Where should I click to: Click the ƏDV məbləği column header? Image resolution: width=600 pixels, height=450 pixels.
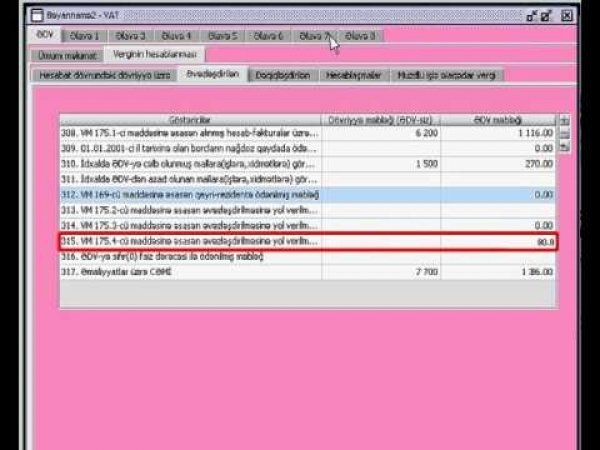point(498,119)
